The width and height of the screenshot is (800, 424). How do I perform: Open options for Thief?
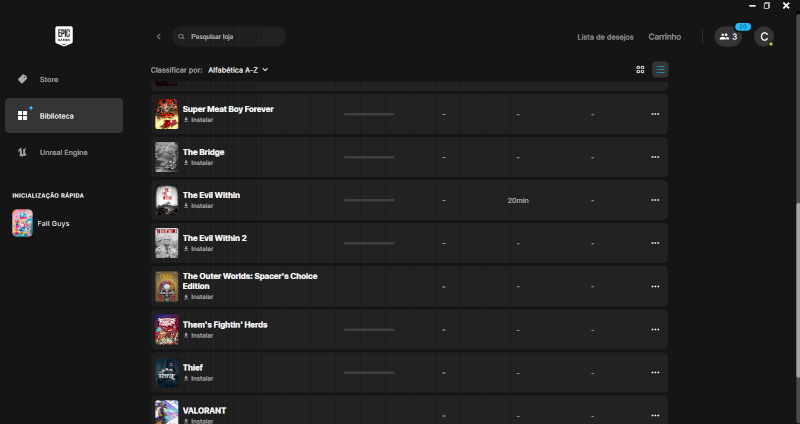click(x=655, y=372)
